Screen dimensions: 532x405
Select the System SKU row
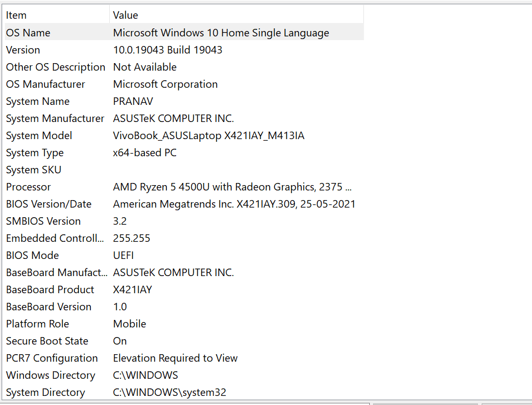click(34, 170)
